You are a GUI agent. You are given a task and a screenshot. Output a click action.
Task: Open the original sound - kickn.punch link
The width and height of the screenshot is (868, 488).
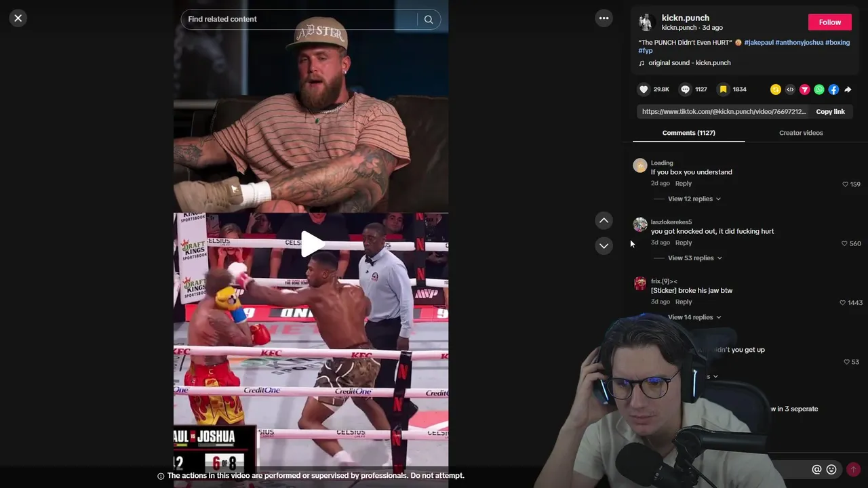689,63
